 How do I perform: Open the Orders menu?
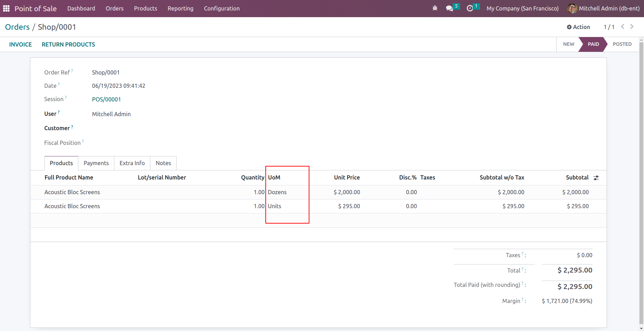115,8
